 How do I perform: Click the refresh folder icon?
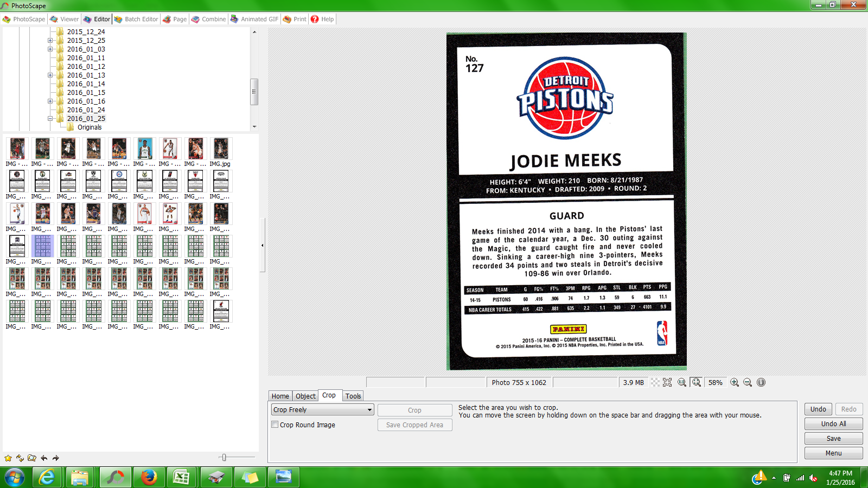(x=20, y=458)
